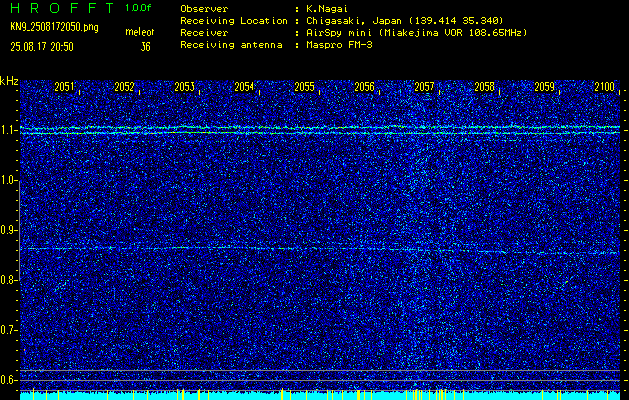
Task: Click the 0.6 frequency axis label
Action: point(8,380)
